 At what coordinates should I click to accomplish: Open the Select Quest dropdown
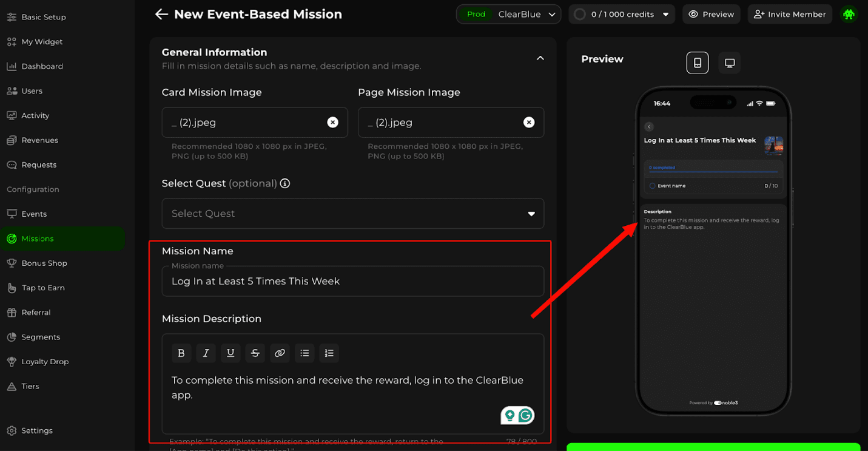click(x=352, y=214)
